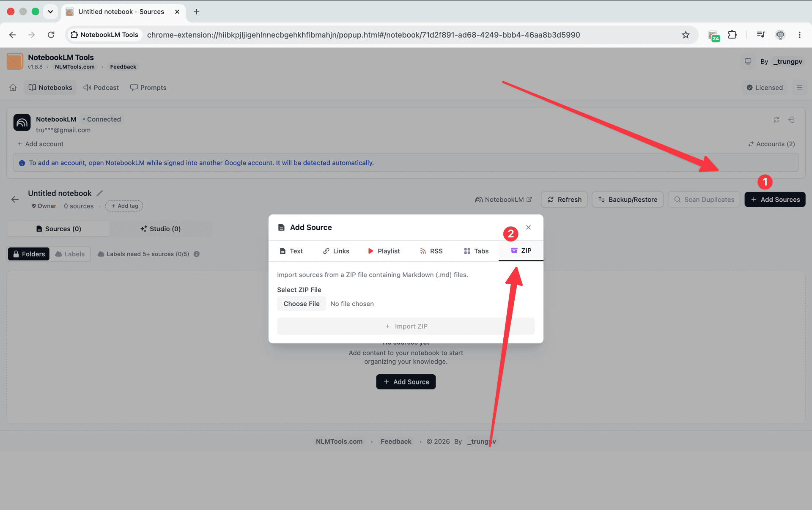Click the NotebookLM Tools logo

pos(15,61)
